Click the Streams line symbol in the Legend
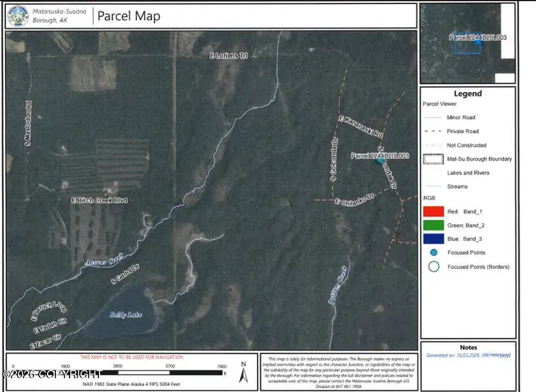 [x=432, y=186]
